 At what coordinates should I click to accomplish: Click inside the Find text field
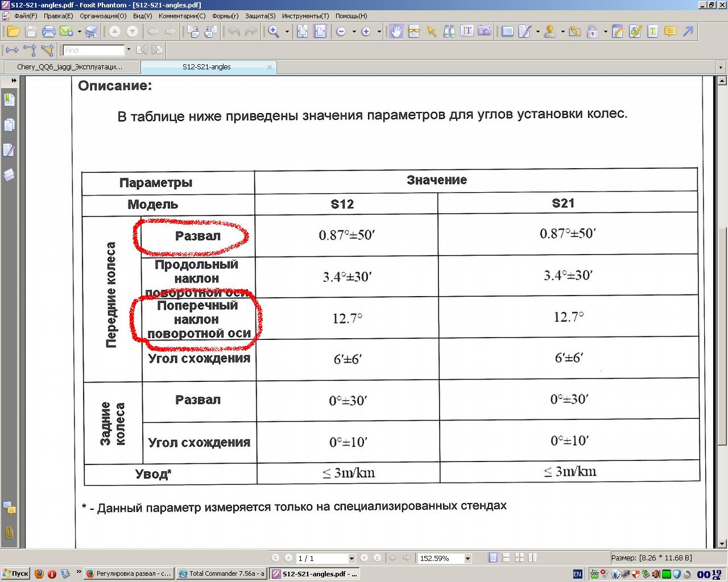(93, 50)
